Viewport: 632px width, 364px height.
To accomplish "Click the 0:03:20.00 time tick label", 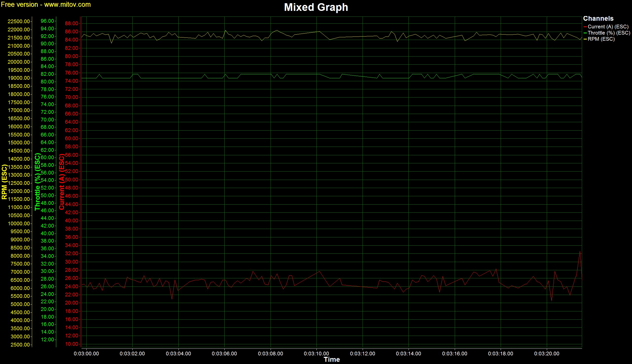I will tap(547, 353).
